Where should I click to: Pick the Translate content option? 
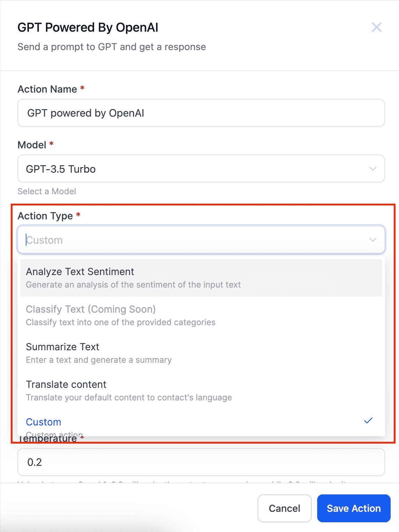201,391
